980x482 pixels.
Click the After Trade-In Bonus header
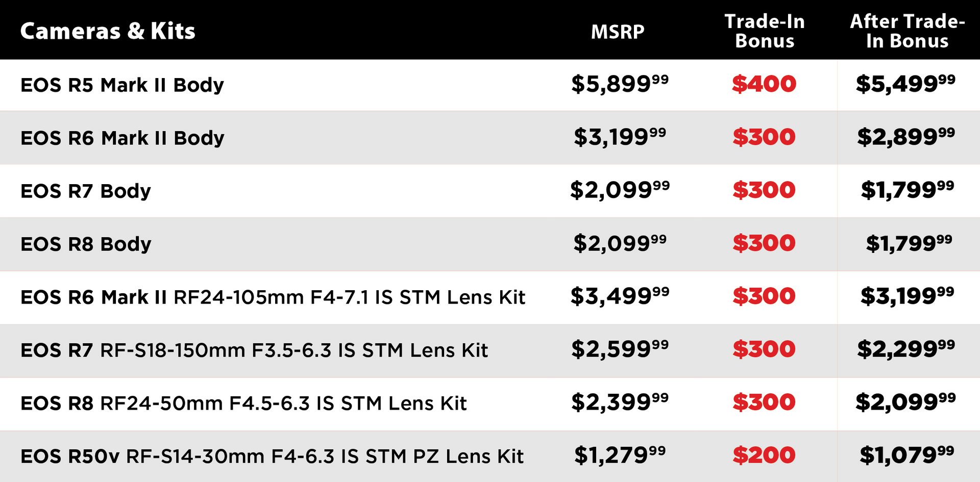pos(907,31)
